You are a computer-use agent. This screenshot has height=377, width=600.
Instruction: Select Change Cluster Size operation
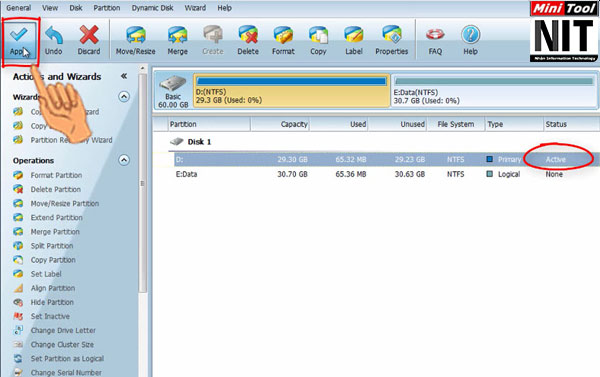click(x=62, y=344)
